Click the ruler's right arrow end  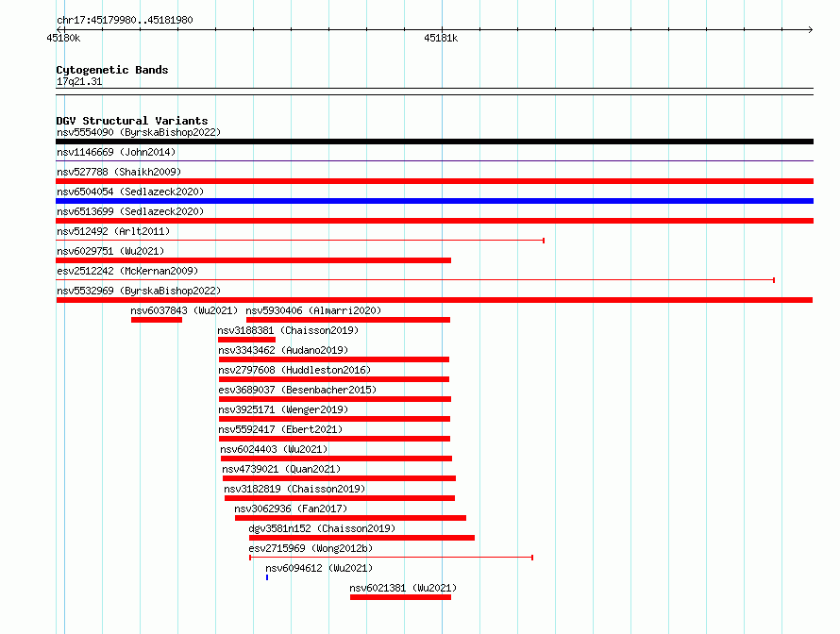811,29
